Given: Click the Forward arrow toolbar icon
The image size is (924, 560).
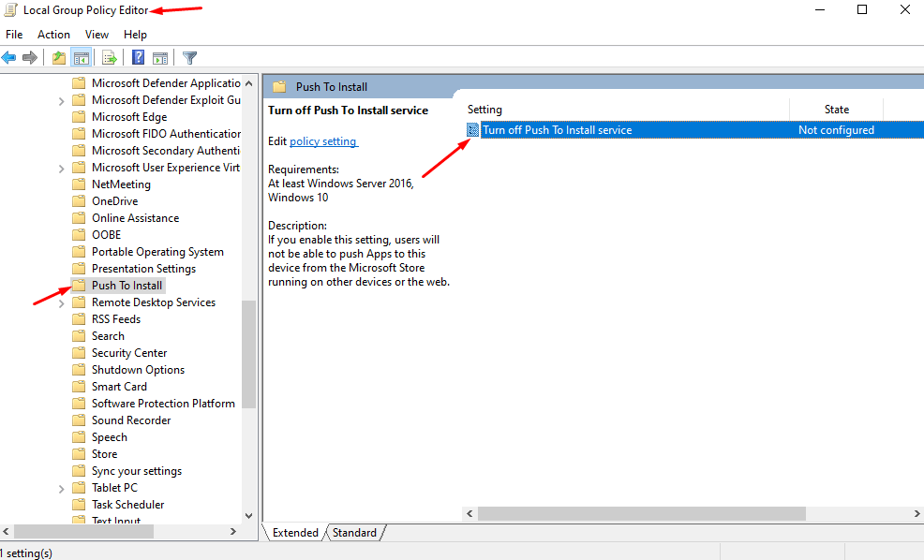Looking at the screenshot, I should (30, 58).
